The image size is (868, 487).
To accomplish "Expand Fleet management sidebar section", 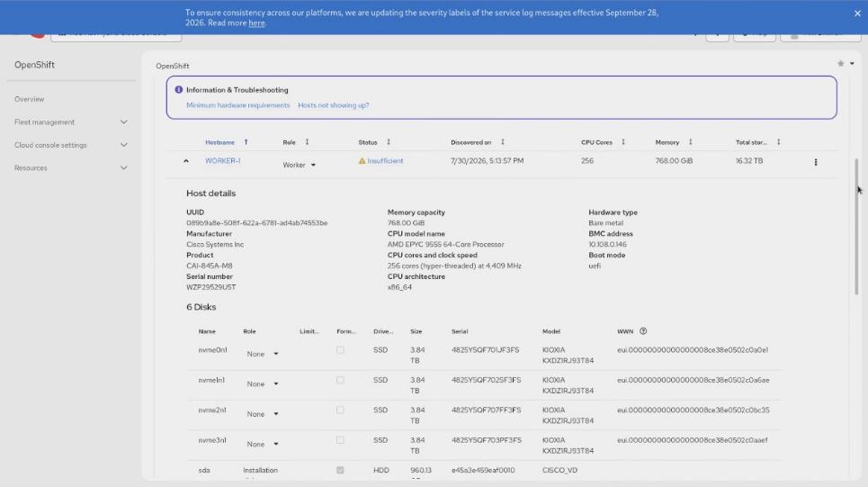I will [x=71, y=122].
